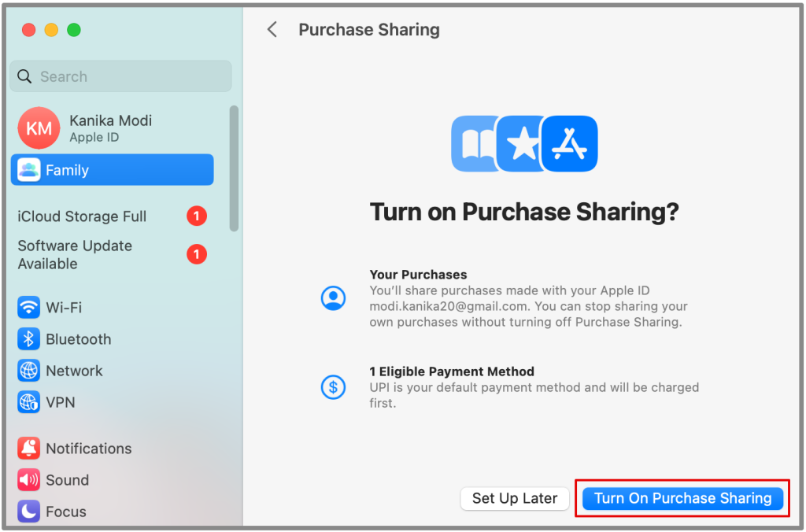The width and height of the screenshot is (806, 532).
Task: Click the App Store icon
Action: point(570,143)
